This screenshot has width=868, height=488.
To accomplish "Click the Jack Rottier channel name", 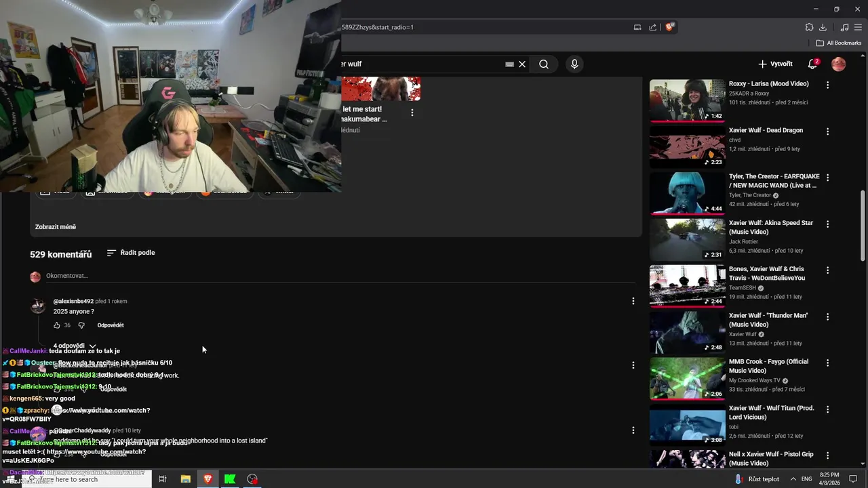I will [743, 241].
